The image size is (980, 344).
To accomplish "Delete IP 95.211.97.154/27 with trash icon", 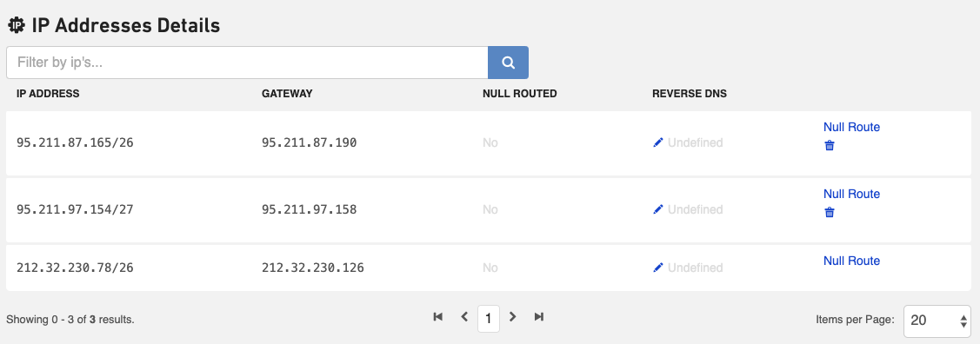I will click(x=830, y=212).
